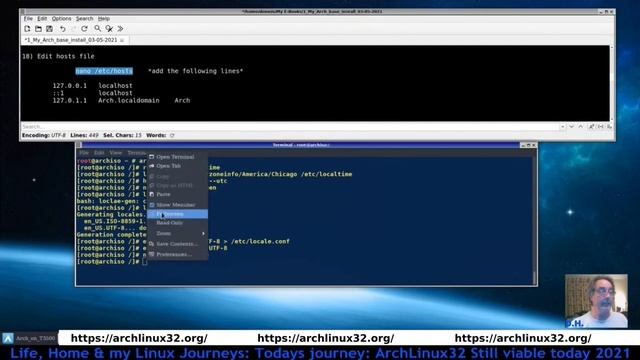Click the text editor vertical scrollbar
Viewport: 640px width, 360px height.
tap(611, 83)
